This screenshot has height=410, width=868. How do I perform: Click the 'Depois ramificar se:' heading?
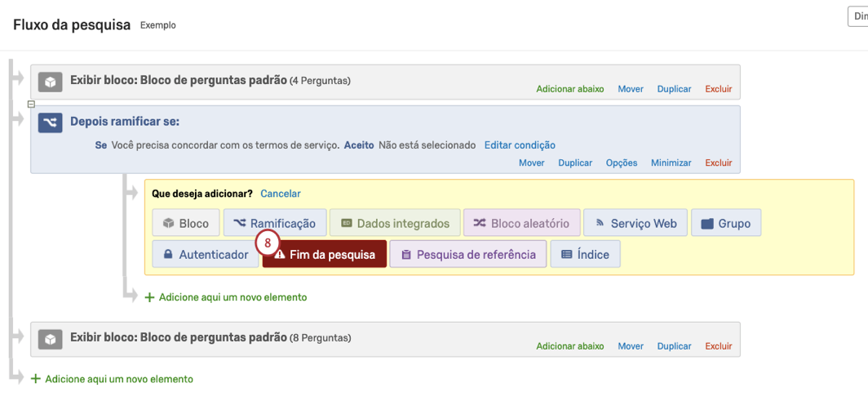coord(125,122)
